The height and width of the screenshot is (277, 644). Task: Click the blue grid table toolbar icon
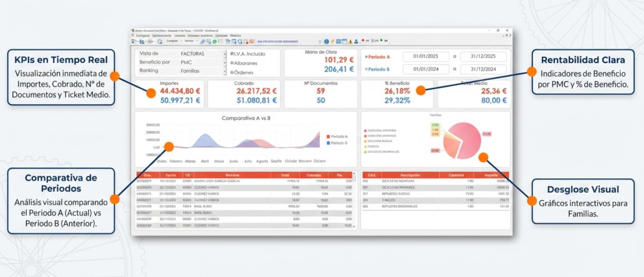tap(338, 41)
